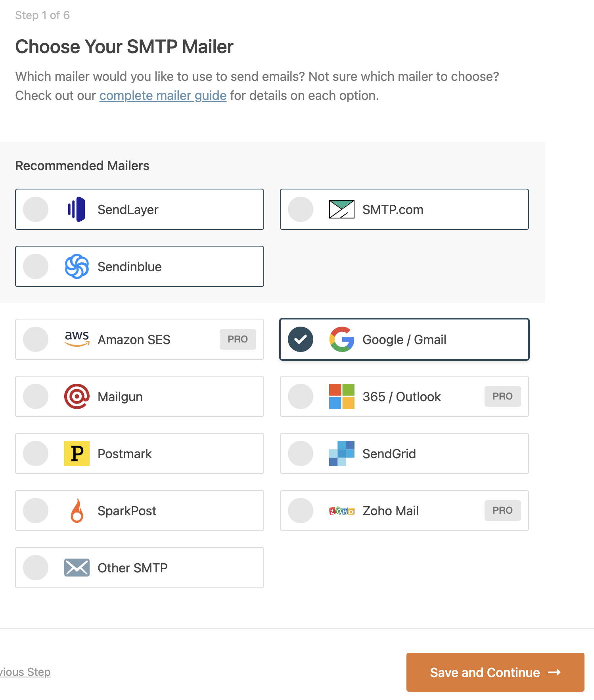
Task: Click the checked Google / Gmail radio
Action: (301, 339)
